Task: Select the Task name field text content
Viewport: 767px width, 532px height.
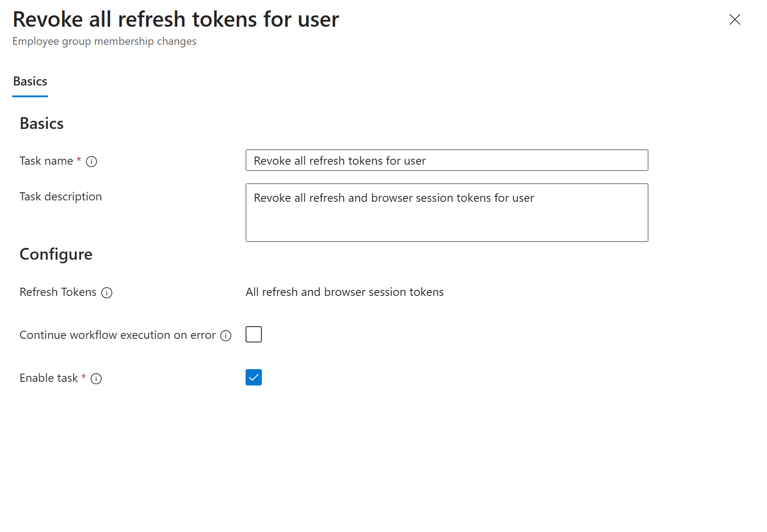Action: 340,161
